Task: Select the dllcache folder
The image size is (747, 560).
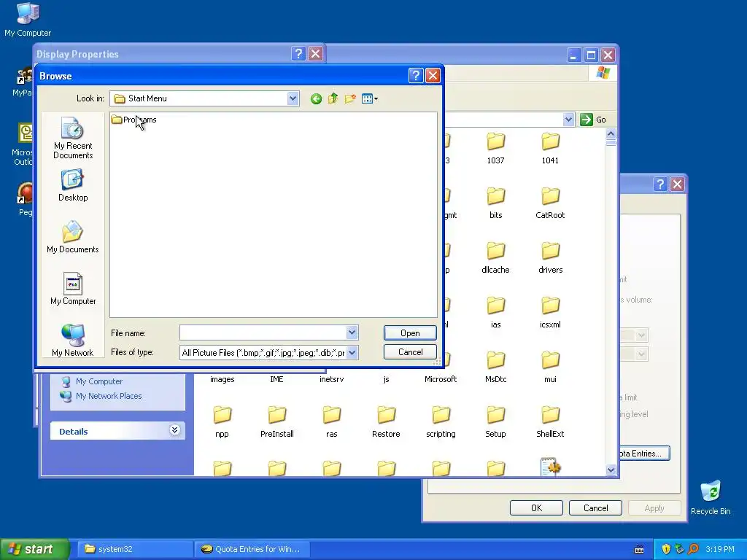Action: [495, 257]
